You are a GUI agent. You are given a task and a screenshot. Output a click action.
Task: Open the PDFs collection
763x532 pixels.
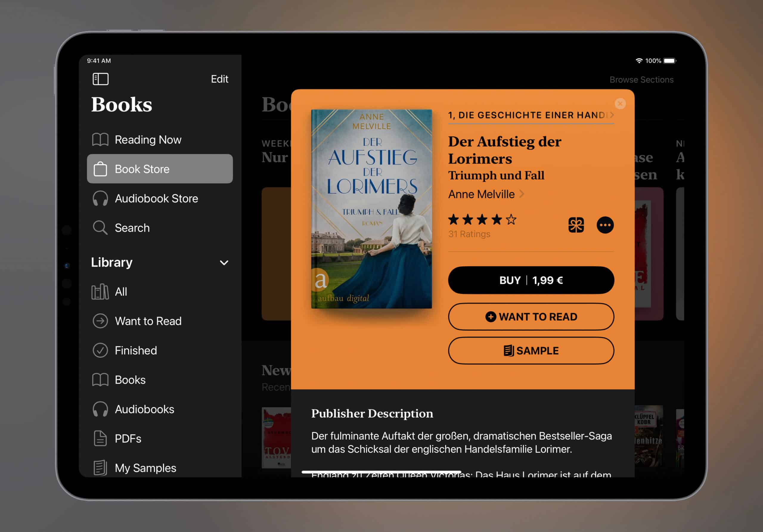click(160, 438)
